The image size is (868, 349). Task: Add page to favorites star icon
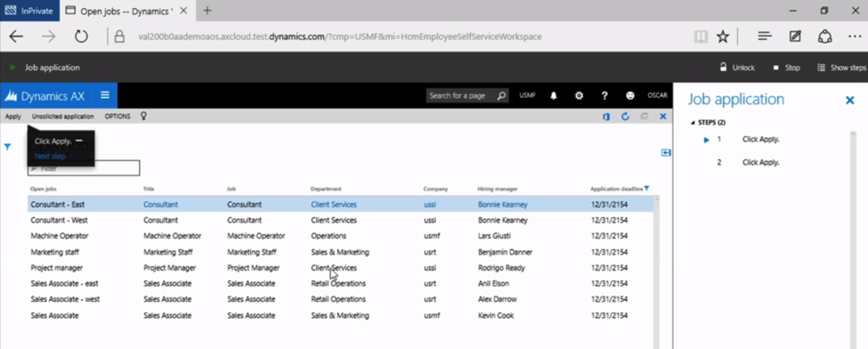(722, 37)
